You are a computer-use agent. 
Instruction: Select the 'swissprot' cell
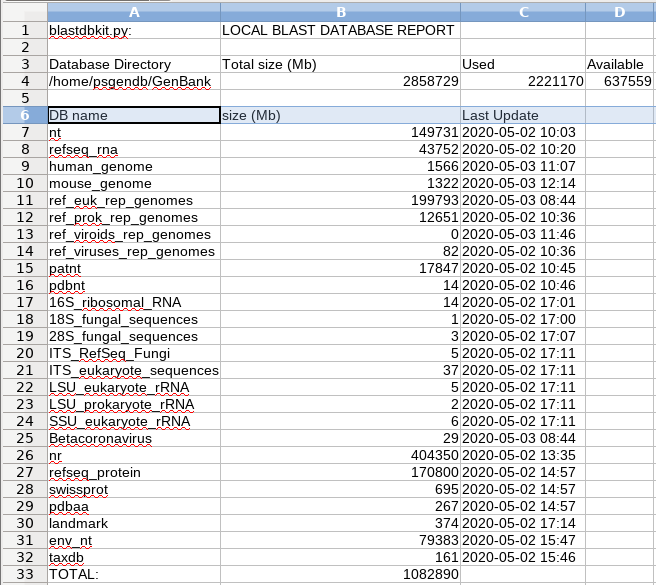coord(132,489)
